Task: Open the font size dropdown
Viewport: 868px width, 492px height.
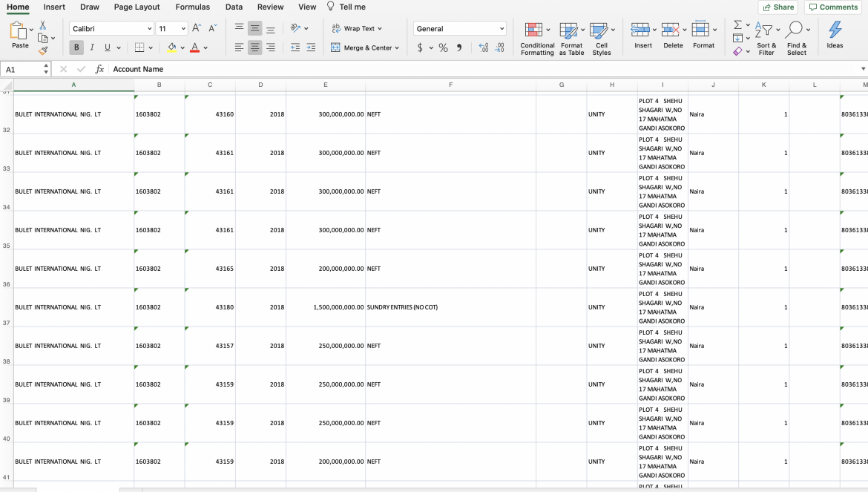Action: point(183,29)
